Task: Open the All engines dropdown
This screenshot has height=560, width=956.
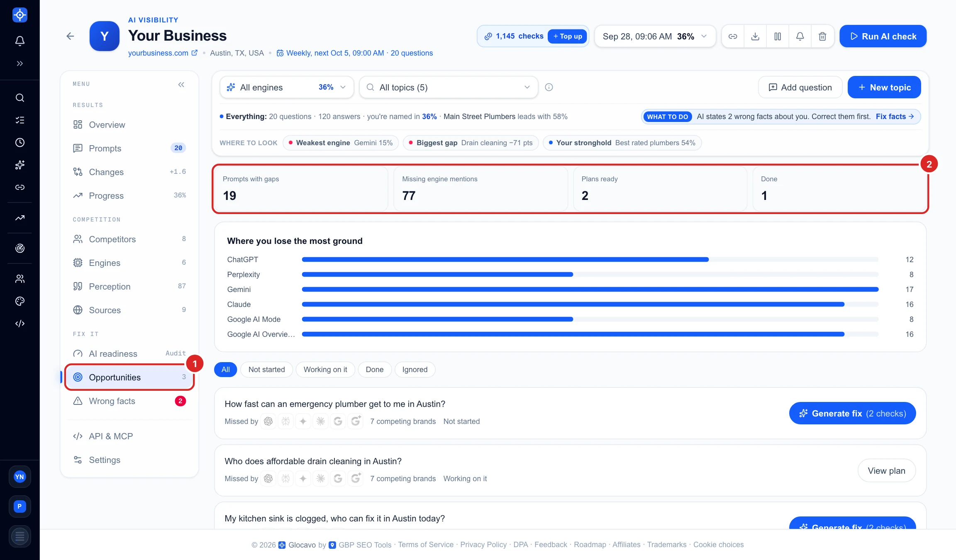Action: [287, 87]
